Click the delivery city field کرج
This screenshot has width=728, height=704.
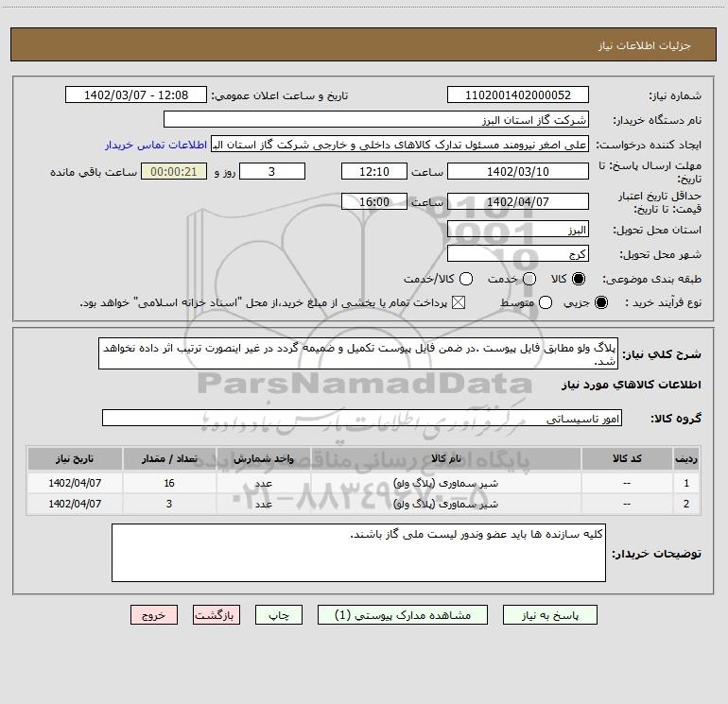pyautogui.click(x=518, y=254)
